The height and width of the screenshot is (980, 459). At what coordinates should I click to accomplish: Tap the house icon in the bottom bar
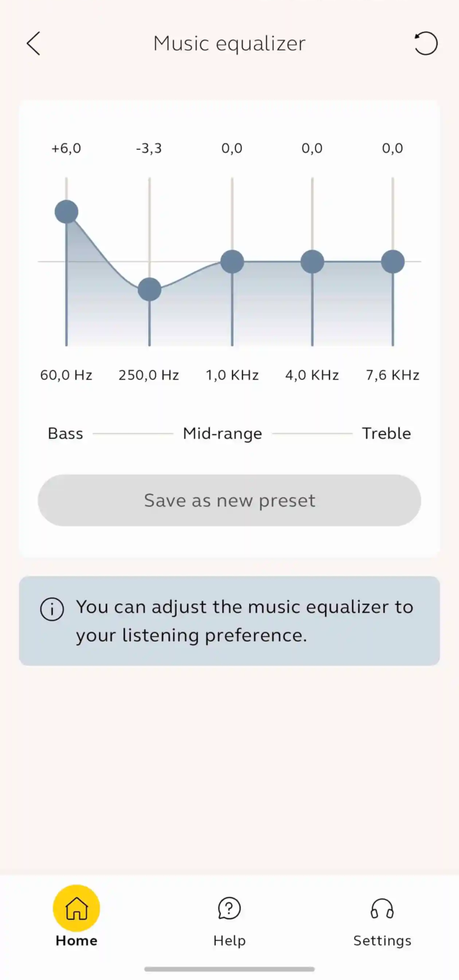(x=77, y=908)
